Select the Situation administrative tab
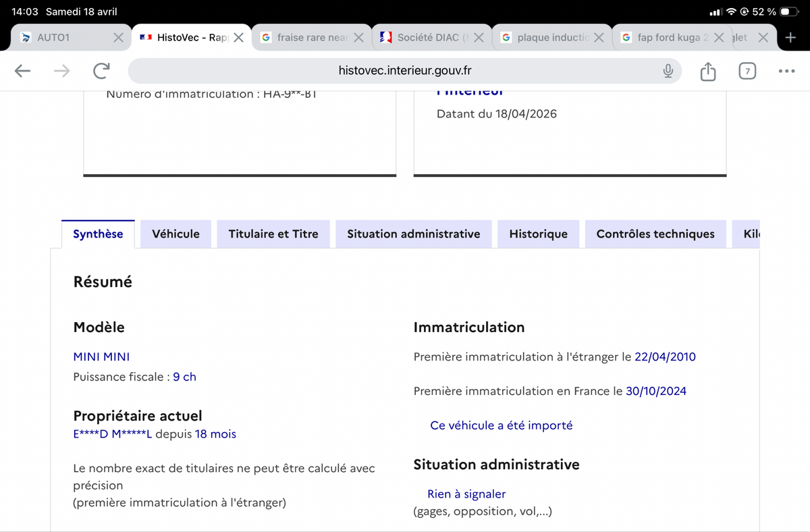Image resolution: width=810 pixels, height=532 pixels. click(x=414, y=234)
